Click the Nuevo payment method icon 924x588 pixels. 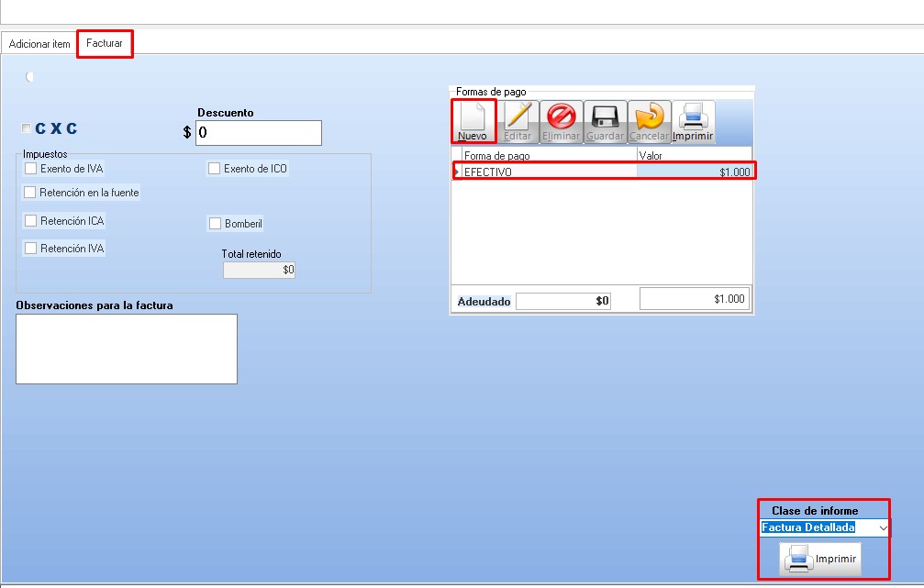pos(473,121)
